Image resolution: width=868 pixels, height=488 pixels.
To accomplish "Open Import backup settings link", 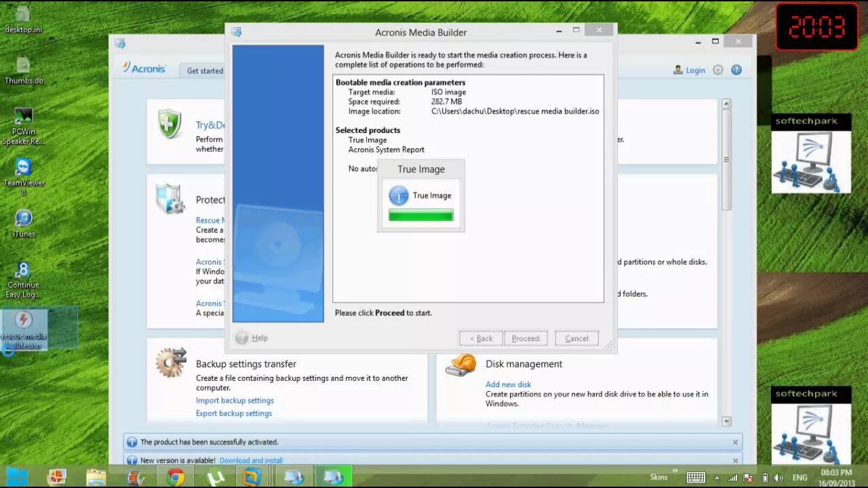I will pos(235,401).
